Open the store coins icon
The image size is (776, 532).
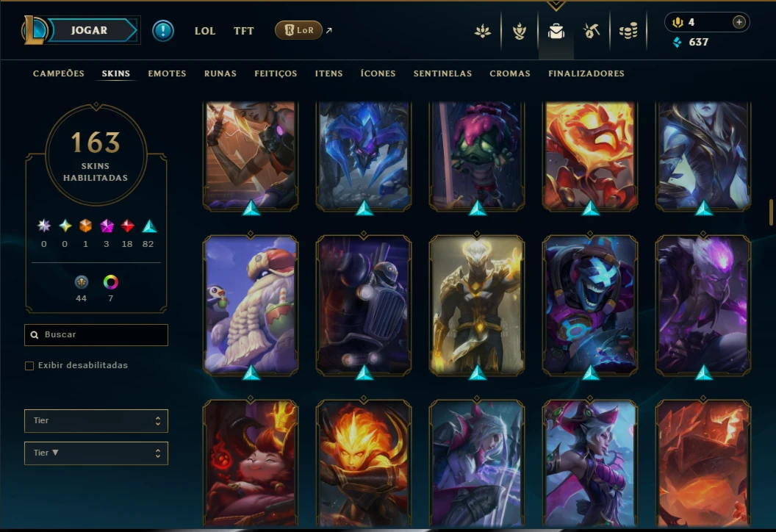pyautogui.click(x=628, y=31)
